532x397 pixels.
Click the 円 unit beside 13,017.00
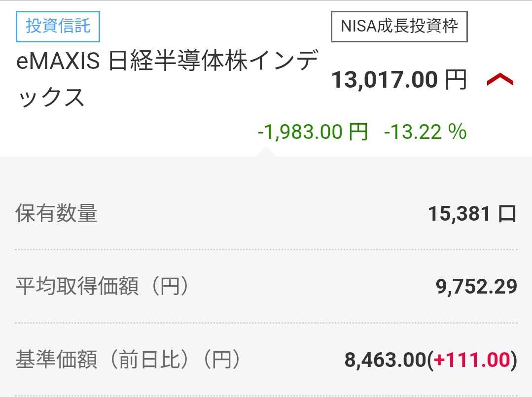[x=456, y=79]
